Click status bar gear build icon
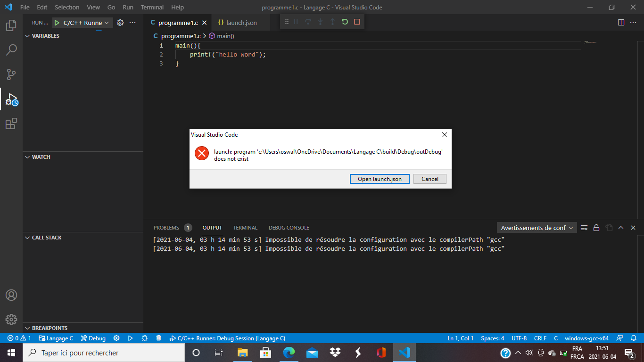 116,338
